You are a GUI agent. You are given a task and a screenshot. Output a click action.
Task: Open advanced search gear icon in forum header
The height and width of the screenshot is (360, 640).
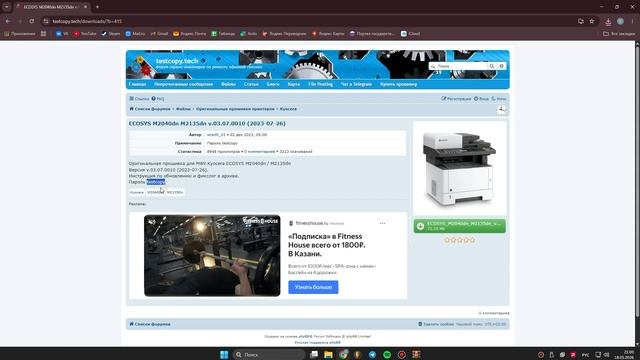[x=502, y=66]
